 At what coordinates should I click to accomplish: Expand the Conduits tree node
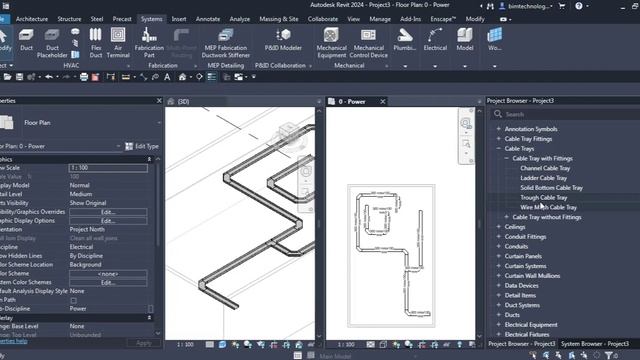(498, 246)
